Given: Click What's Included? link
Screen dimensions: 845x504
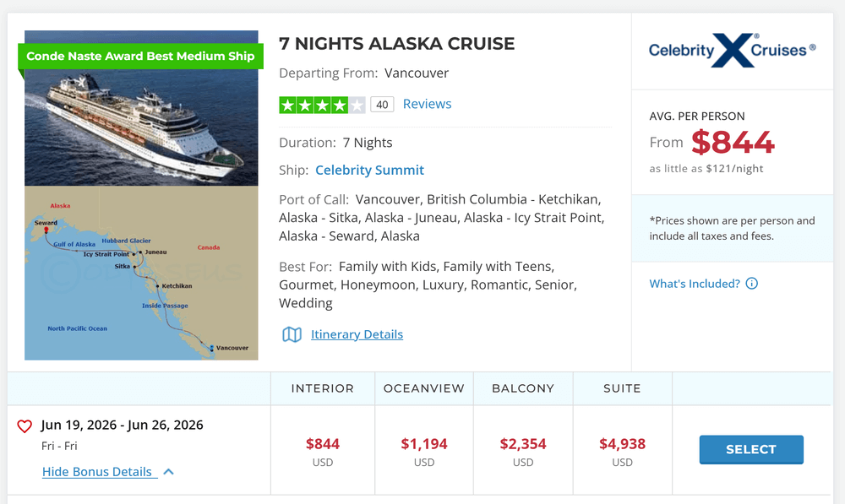Looking at the screenshot, I should click(695, 284).
